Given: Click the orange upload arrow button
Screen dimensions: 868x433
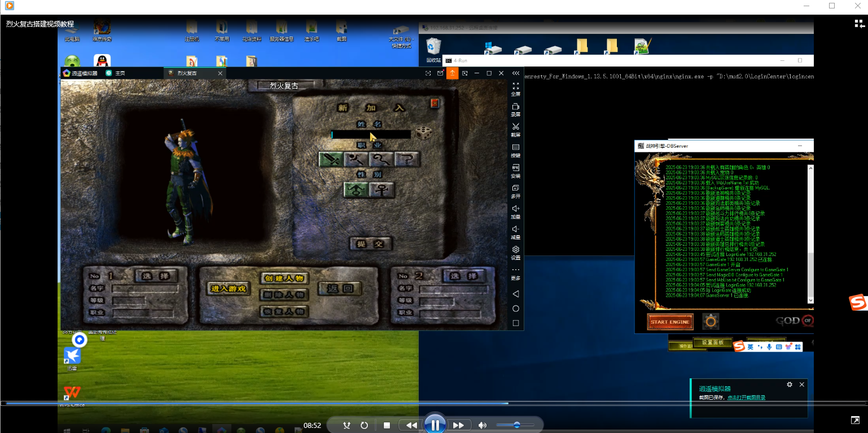Looking at the screenshot, I should point(452,73).
